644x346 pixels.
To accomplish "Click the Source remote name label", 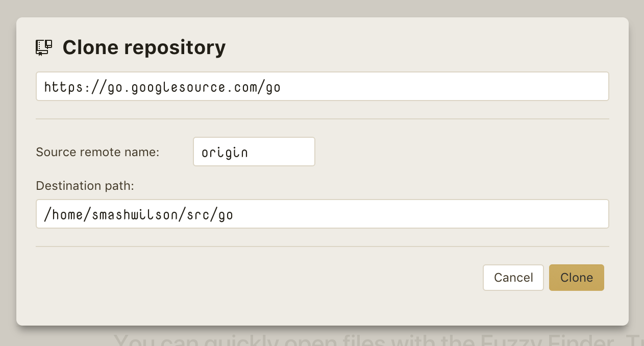I will pos(97,152).
